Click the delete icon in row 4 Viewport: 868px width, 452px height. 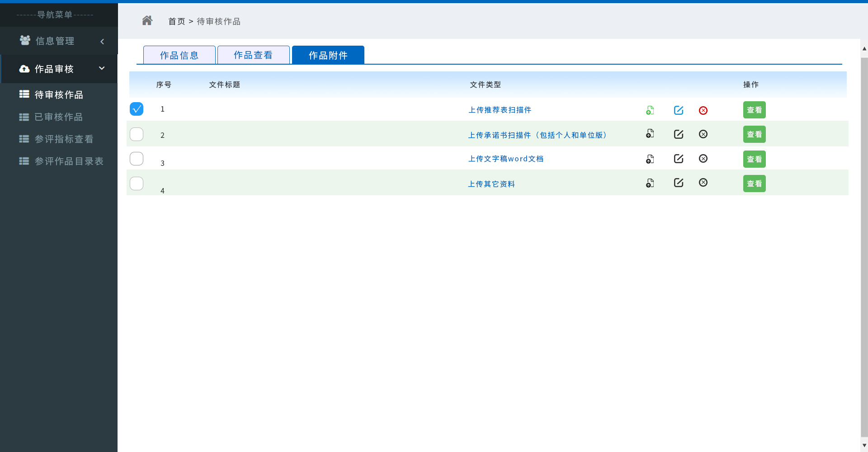click(x=703, y=183)
